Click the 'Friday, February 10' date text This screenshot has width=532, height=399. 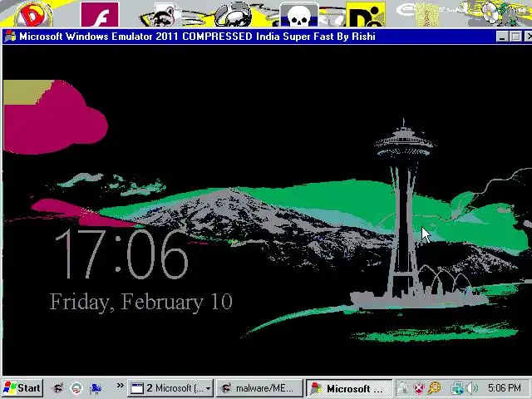141,301
